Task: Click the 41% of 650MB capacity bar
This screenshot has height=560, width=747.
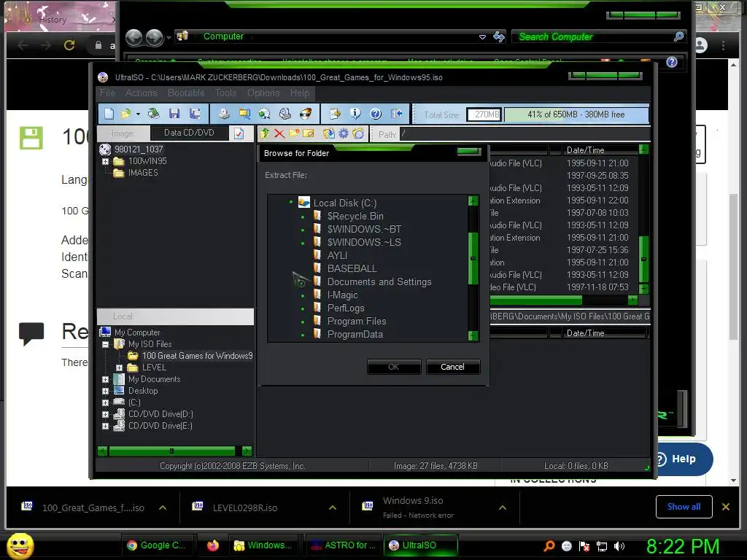Action: point(576,114)
